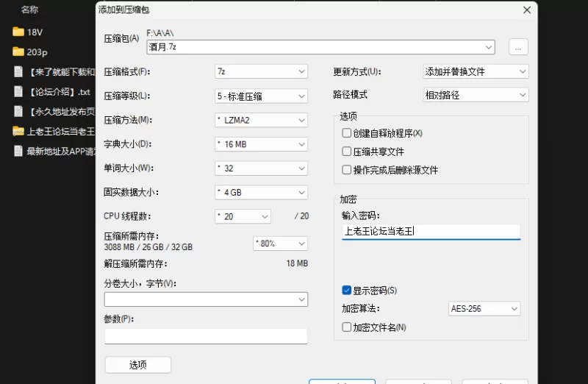Close the 添加到压缩包 dialog

tap(527, 10)
